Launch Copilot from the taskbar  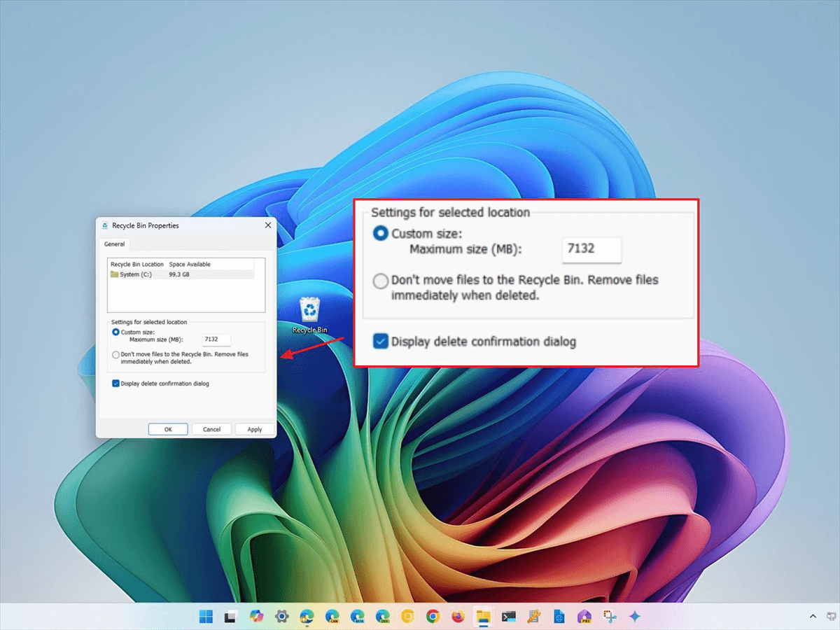click(256, 616)
